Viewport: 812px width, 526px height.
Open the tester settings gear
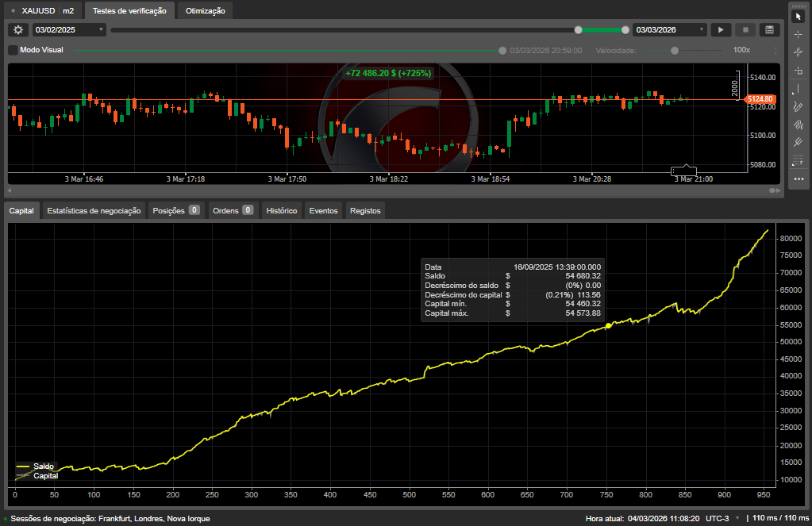coord(17,29)
